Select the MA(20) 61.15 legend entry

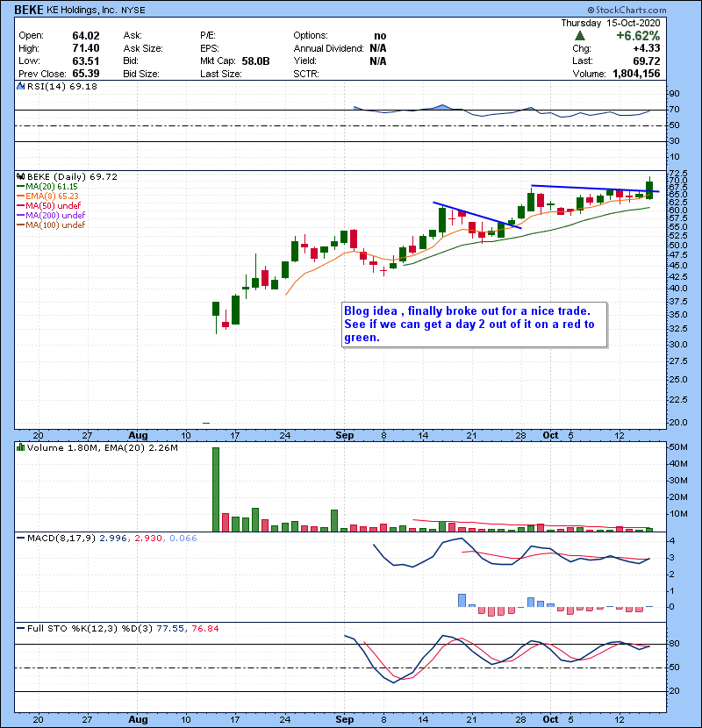point(47,187)
